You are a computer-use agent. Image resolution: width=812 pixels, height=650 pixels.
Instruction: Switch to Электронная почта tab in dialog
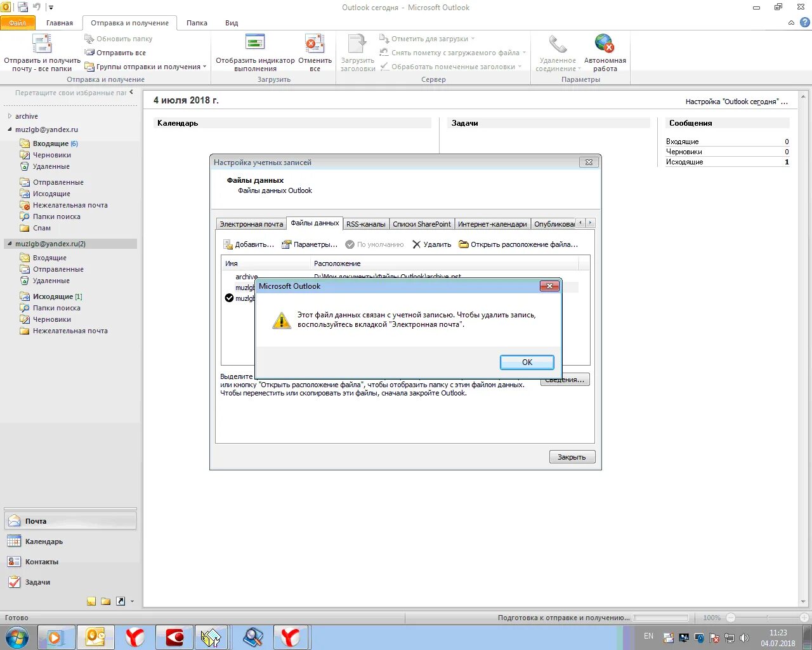click(251, 224)
